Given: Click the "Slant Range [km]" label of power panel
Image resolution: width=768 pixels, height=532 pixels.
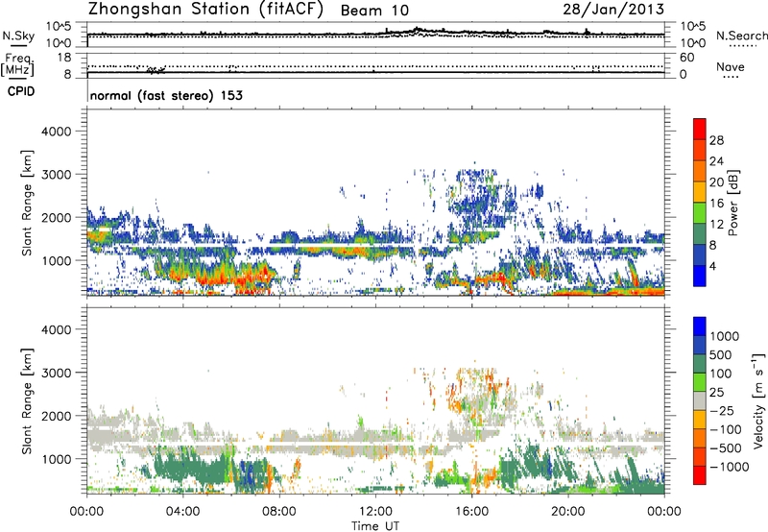Looking at the screenshot, I should click(27, 203).
